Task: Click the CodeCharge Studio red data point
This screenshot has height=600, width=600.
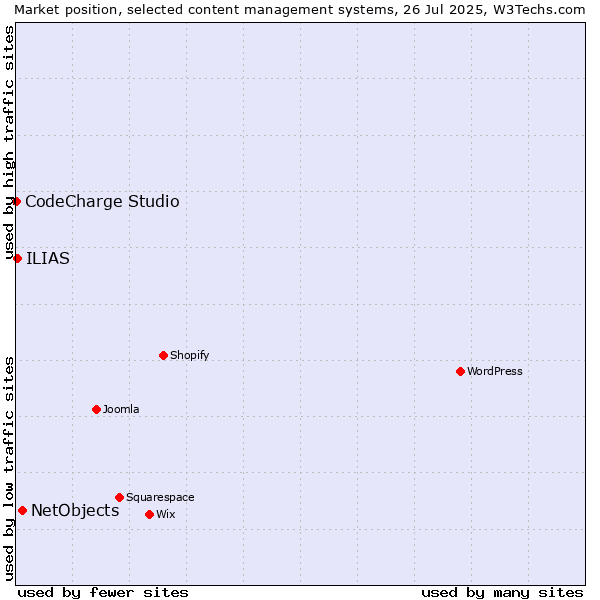Action: point(16,202)
